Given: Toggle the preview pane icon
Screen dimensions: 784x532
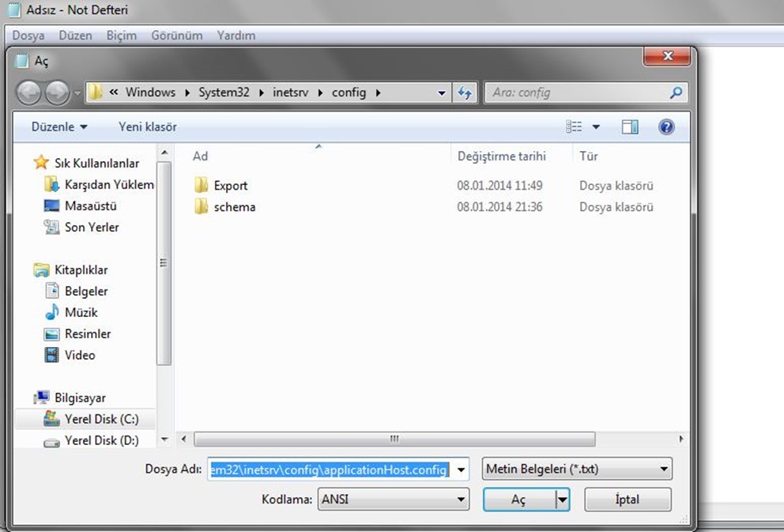Looking at the screenshot, I should [630, 127].
